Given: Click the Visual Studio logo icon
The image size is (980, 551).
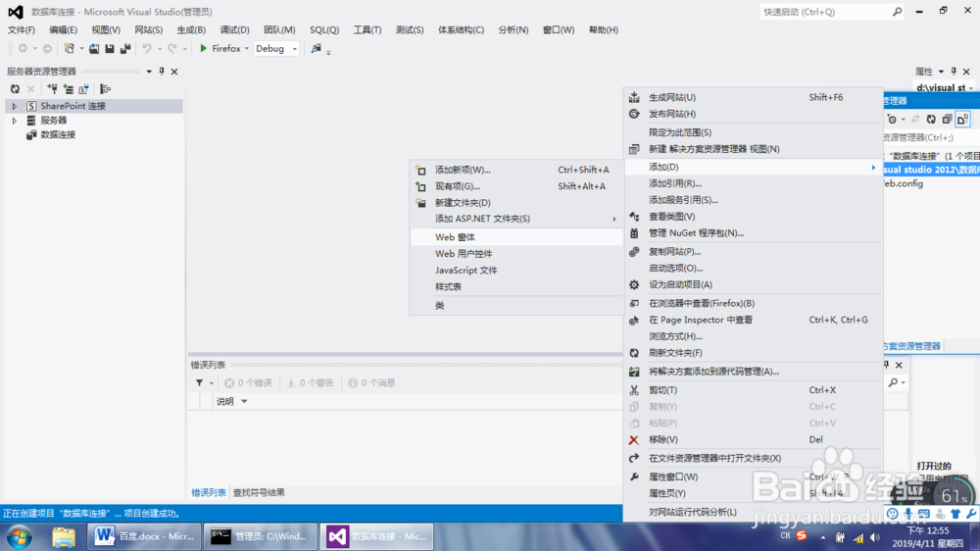Looking at the screenshot, I should (x=15, y=11).
